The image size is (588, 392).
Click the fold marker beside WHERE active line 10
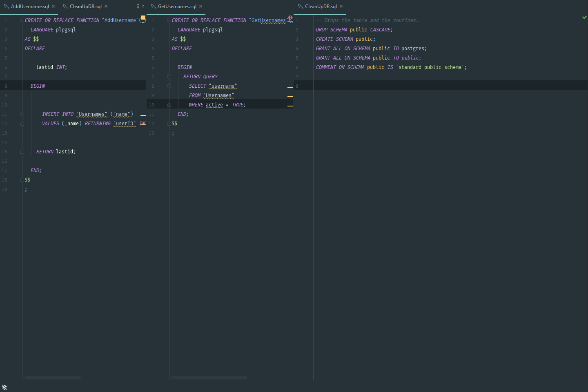point(169,105)
